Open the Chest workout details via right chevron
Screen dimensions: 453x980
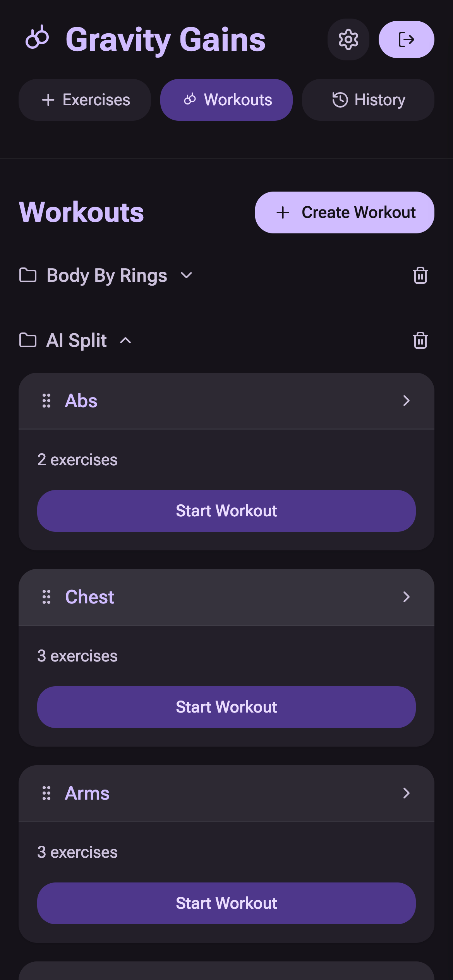[x=406, y=597]
